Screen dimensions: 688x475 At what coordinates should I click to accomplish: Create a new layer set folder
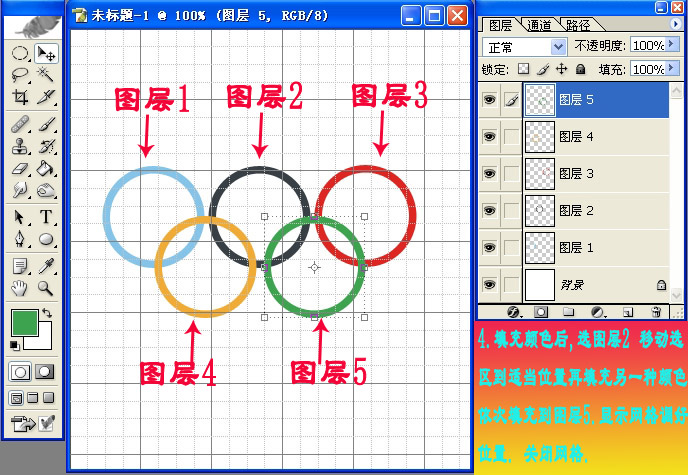click(569, 312)
